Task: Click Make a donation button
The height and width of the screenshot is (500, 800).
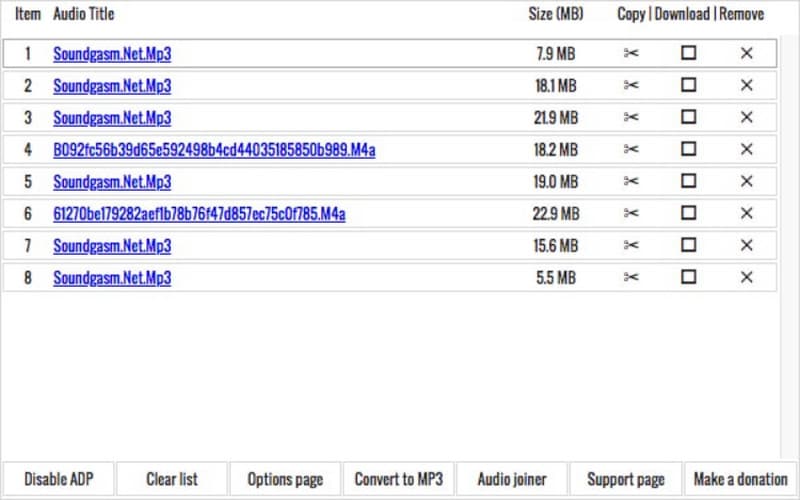Action: (x=740, y=479)
